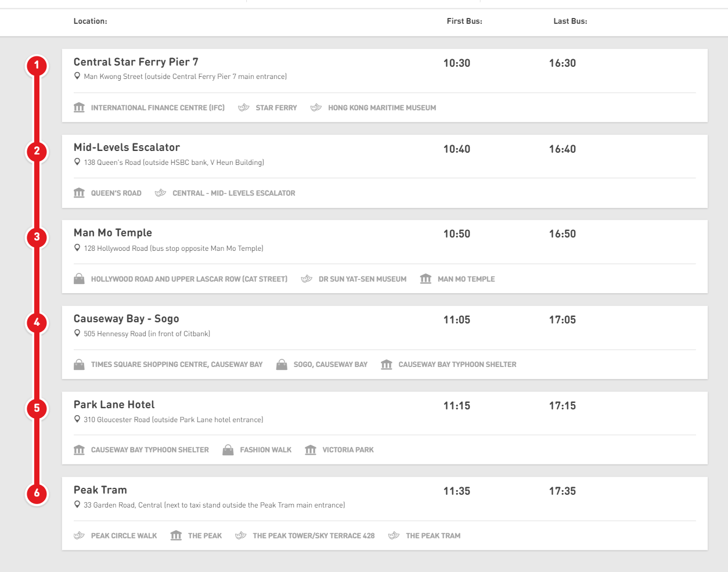Click the landmark icon next to Man Mo Temple attraction
Image resolution: width=728 pixels, height=572 pixels.
pyautogui.click(x=426, y=279)
